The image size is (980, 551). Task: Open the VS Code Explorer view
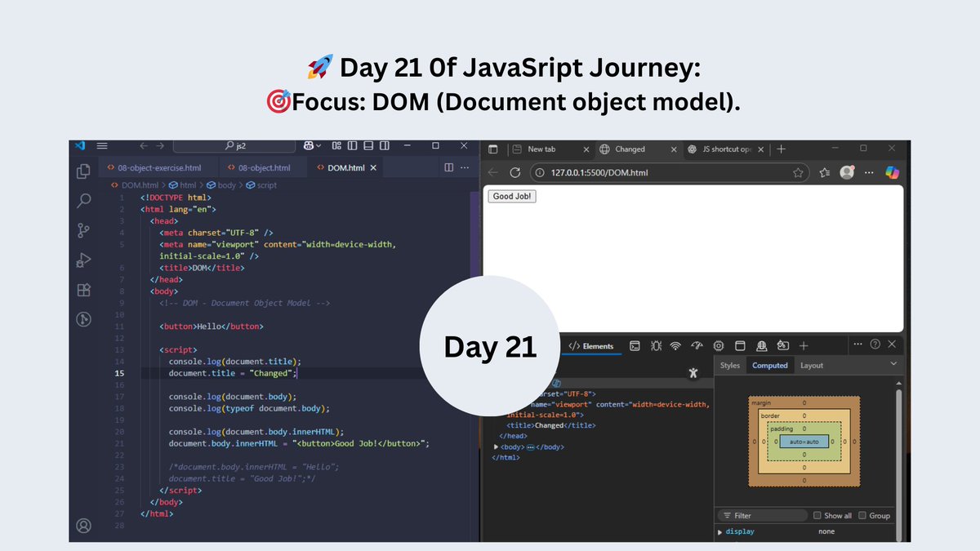click(83, 171)
